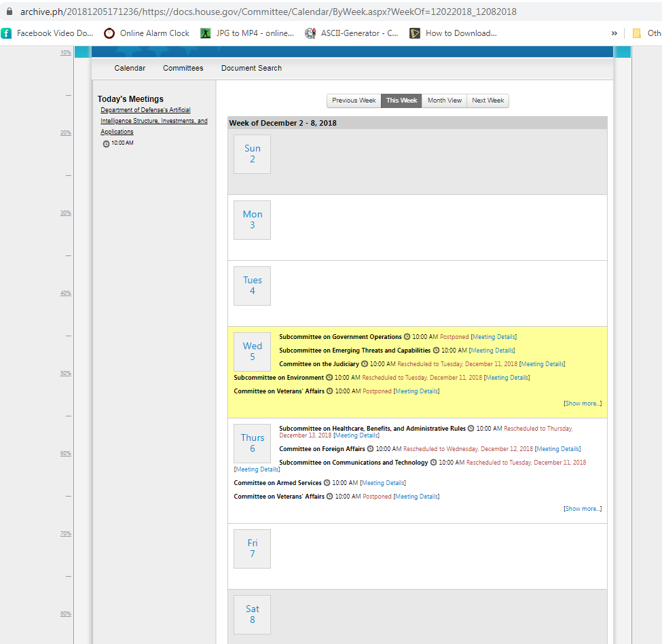662x644 pixels.
Task: Click clock icon for Communications and Technology
Action: click(434, 463)
